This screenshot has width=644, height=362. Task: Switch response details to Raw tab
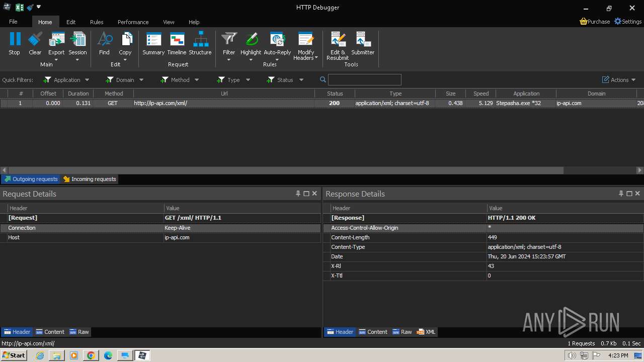pos(402,332)
